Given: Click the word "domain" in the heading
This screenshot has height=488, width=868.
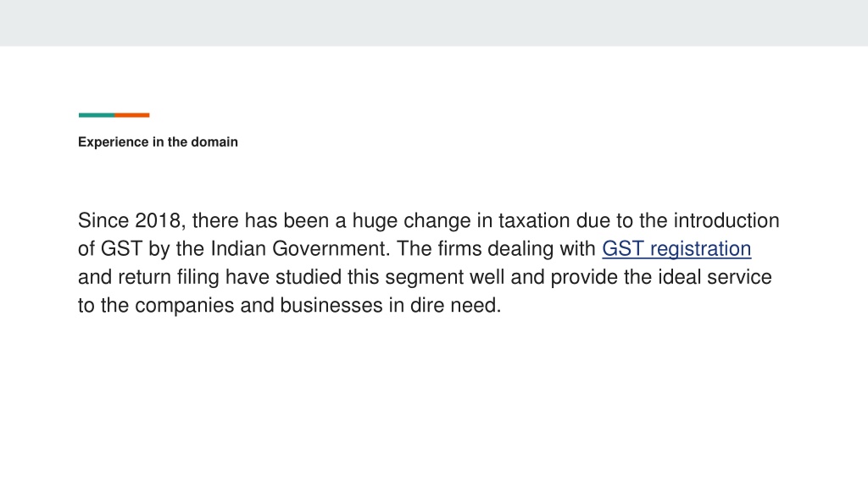Looking at the screenshot, I should 214,142.
